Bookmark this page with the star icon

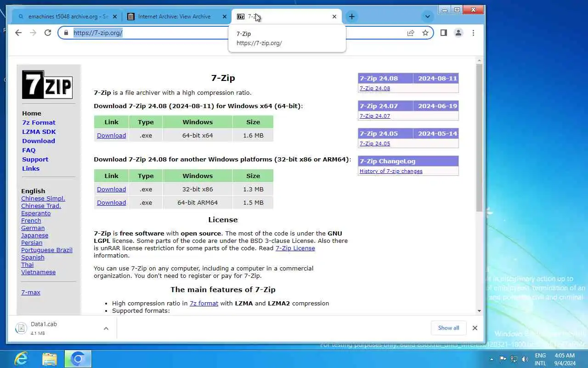pos(425,33)
